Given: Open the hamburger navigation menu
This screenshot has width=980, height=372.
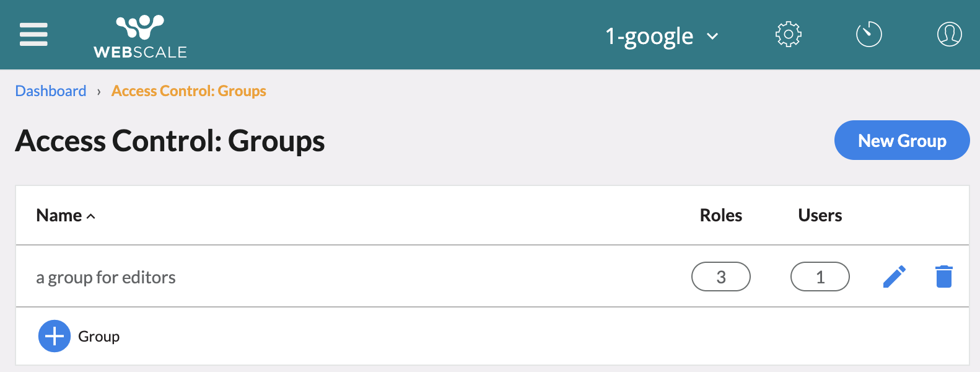Looking at the screenshot, I should (33, 35).
